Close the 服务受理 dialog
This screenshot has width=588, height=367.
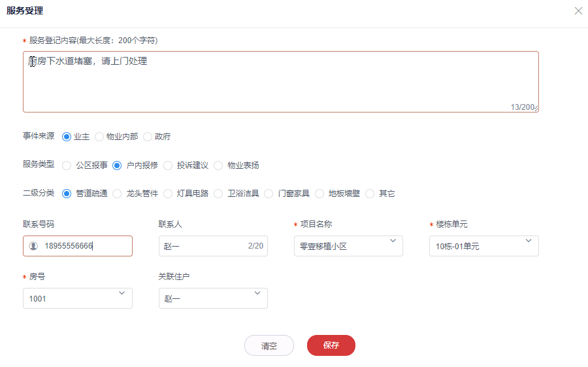578,11
